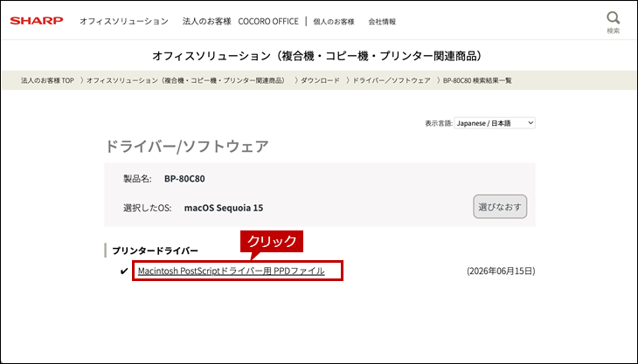Open ドライバー／ソフトウェア breadcrumb link

coord(391,80)
